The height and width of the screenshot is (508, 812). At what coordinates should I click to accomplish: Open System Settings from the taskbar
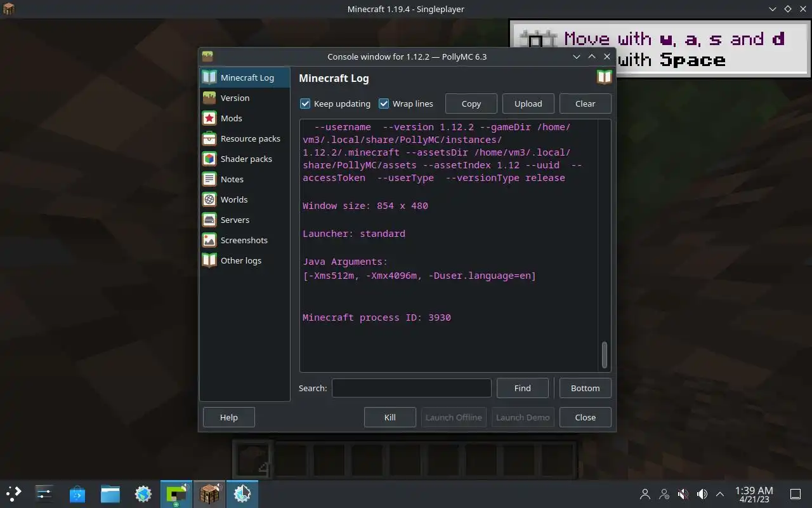tap(44, 493)
